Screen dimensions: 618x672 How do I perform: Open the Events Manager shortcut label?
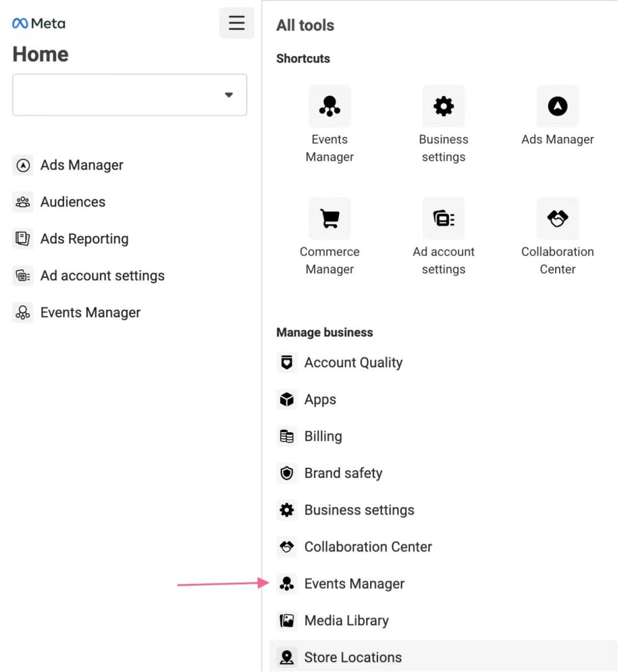[330, 148]
